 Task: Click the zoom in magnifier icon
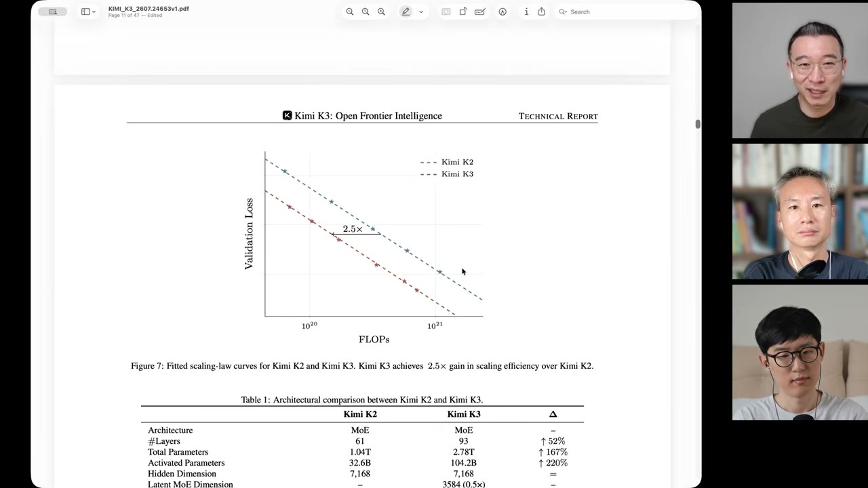381,12
